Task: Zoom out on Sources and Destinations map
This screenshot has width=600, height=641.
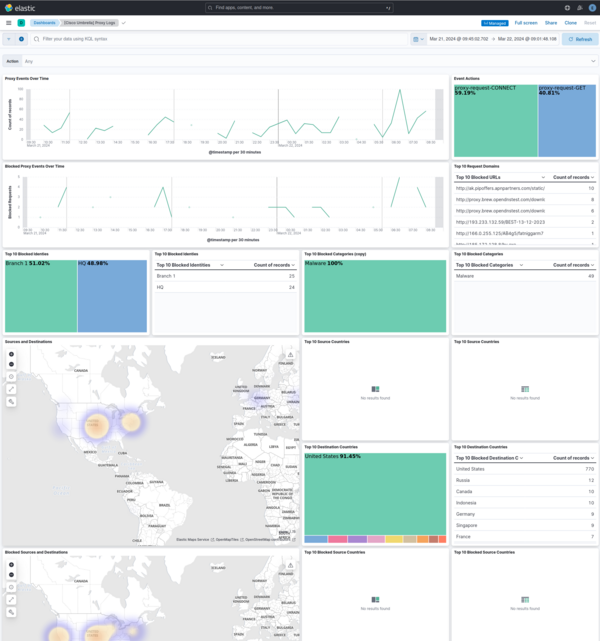Action: [x=11, y=364]
